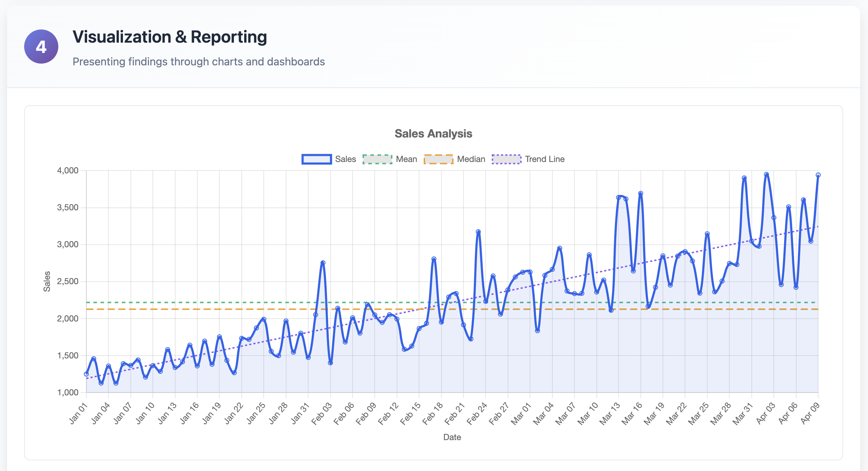
Task: Click the green dashed Mean legend marker
Action: point(377,159)
